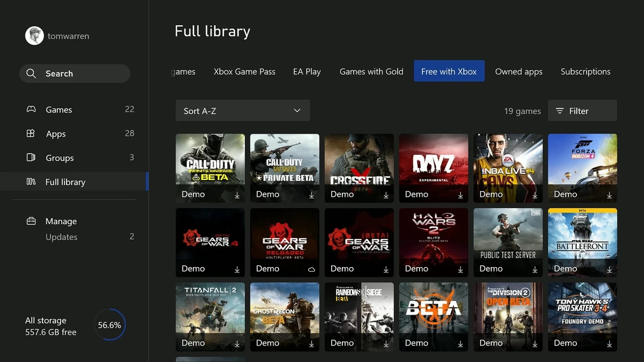Open Games via the controller icon
The image size is (644, 362).
coord(31,109)
